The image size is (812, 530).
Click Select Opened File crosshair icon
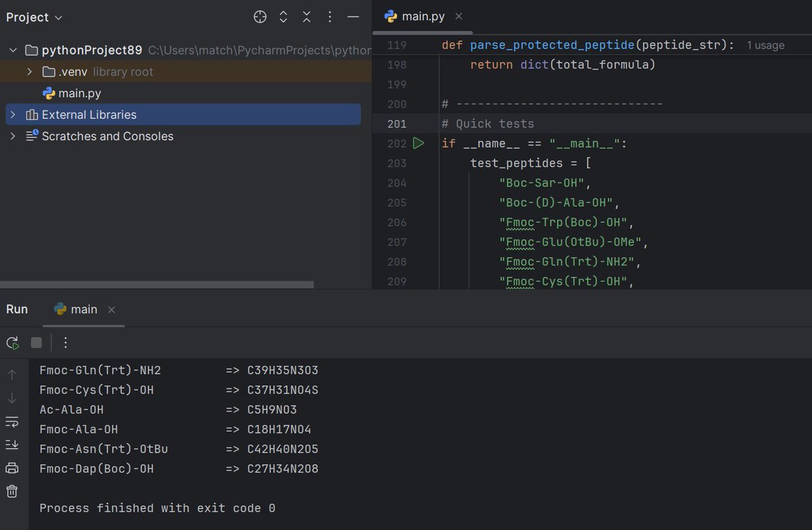coord(260,17)
